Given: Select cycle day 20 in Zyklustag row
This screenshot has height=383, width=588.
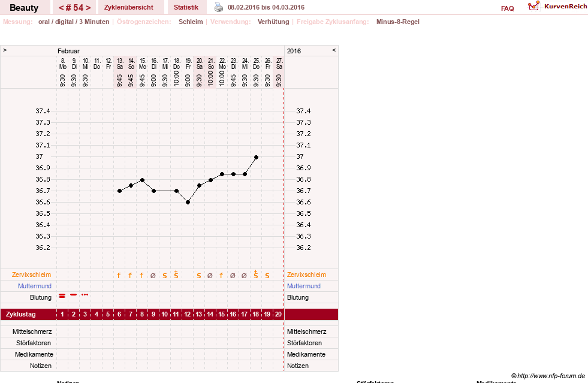Looking at the screenshot, I should point(278,314).
